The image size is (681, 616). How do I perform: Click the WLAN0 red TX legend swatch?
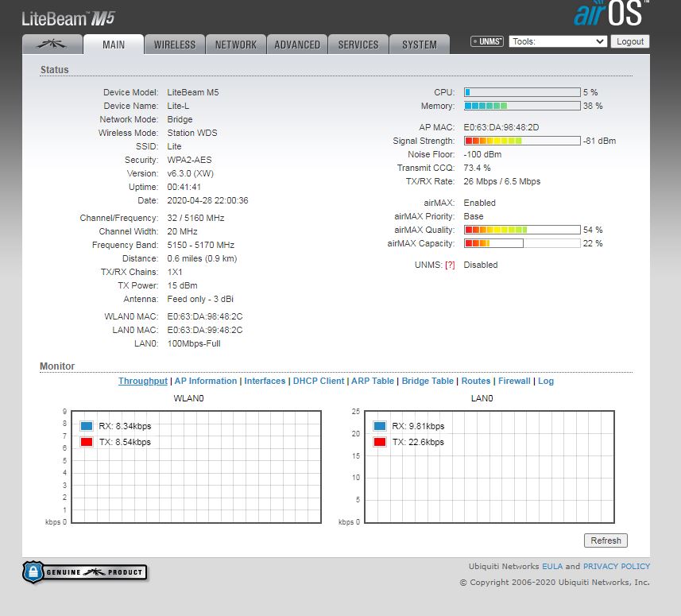(x=87, y=442)
